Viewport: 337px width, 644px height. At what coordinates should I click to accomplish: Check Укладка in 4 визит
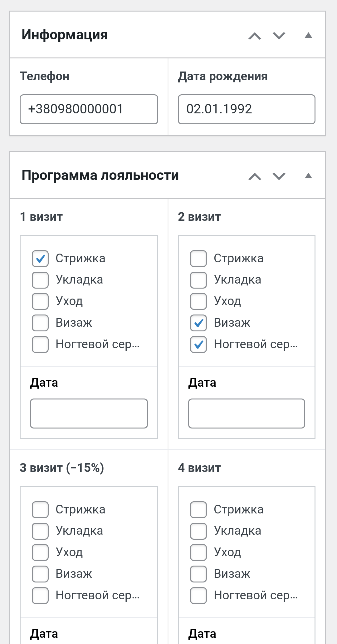point(198,531)
